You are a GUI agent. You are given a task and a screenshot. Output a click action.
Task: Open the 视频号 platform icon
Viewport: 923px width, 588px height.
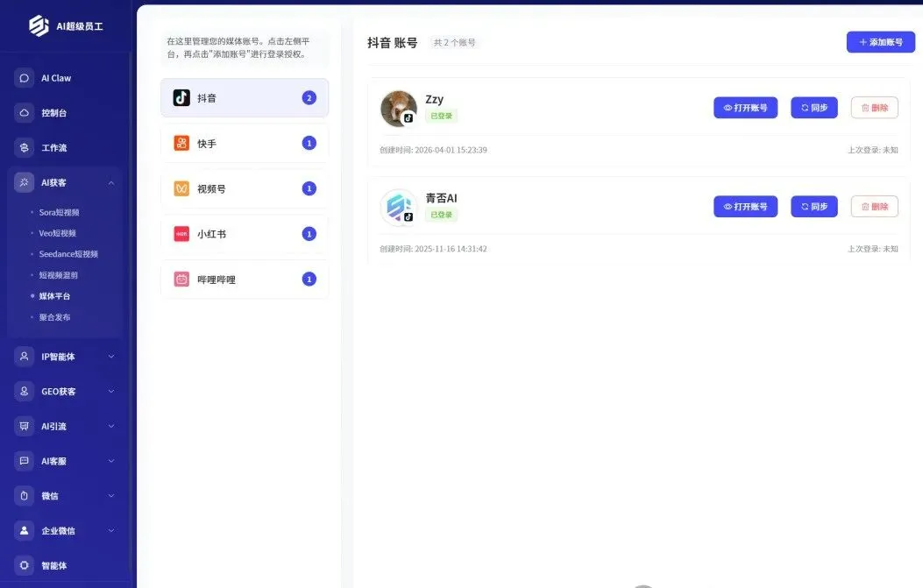[181, 188]
